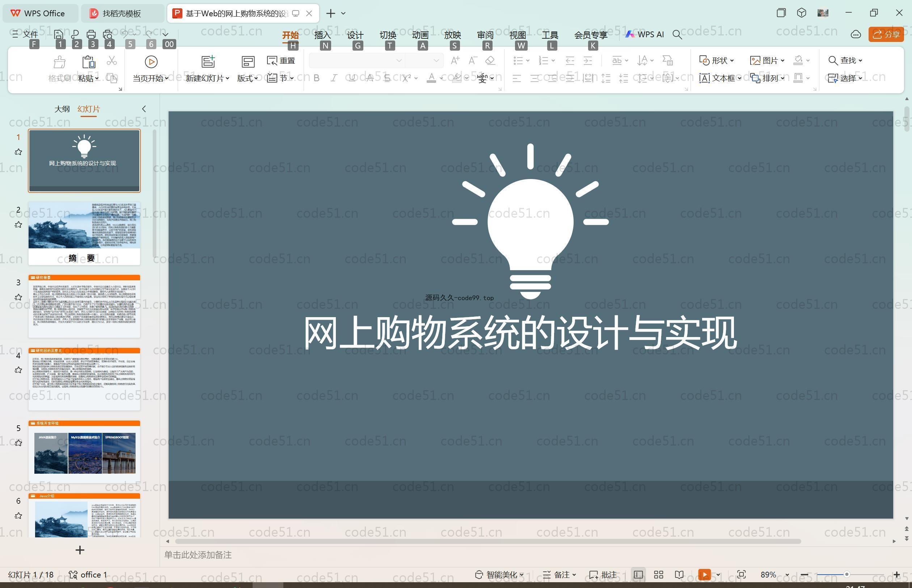Viewport: 912px width, 588px height.
Task: Select slide 5 系统开发环境 thumbnail
Action: [84, 452]
